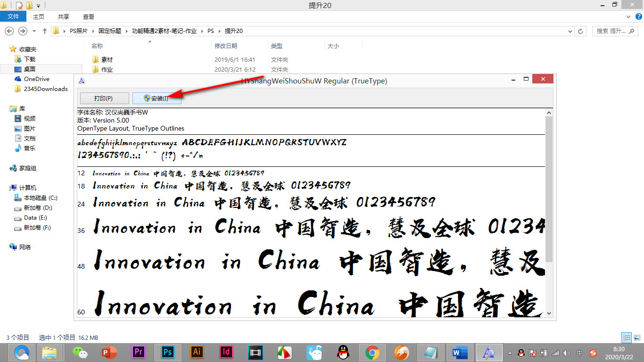
Task: Click 固定标题 in the address breadcrumb
Action: pyautogui.click(x=110, y=31)
